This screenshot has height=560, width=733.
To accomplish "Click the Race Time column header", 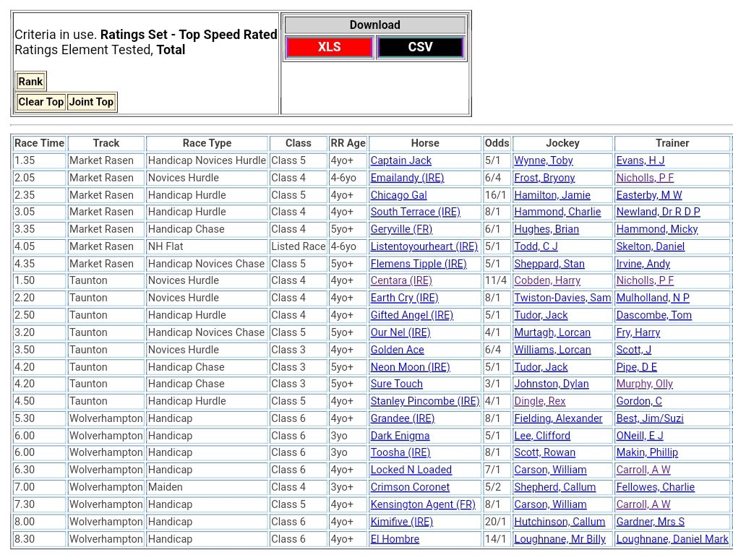I will (x=40, y=143).
